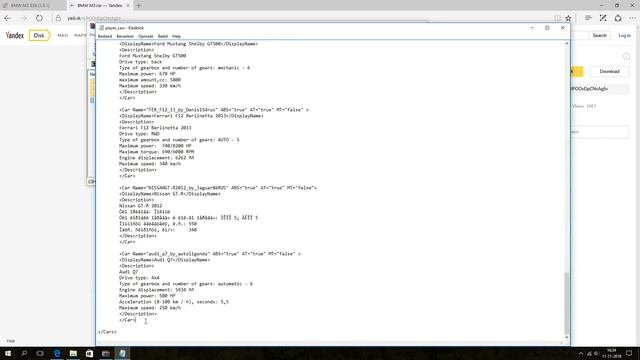The height and width of the screenshot is (360, 640).
Task: Open File Explorer from the taskbar
Action: (x=73, y=353)
